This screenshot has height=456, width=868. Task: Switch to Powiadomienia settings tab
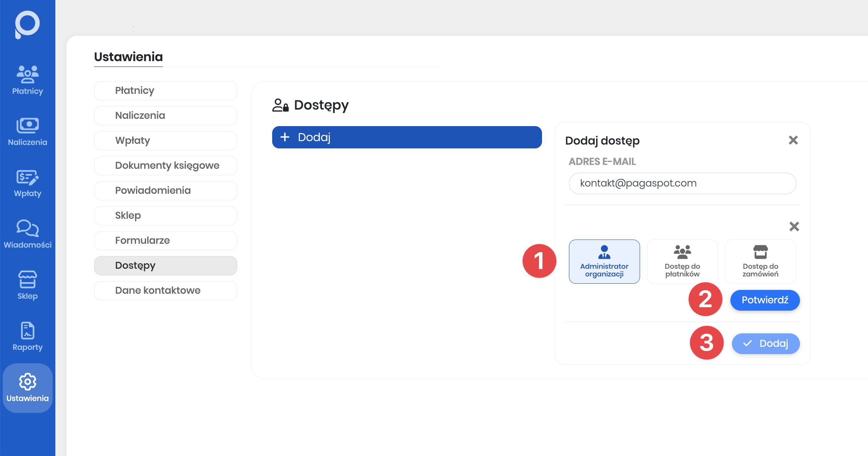tap(166, 190)
